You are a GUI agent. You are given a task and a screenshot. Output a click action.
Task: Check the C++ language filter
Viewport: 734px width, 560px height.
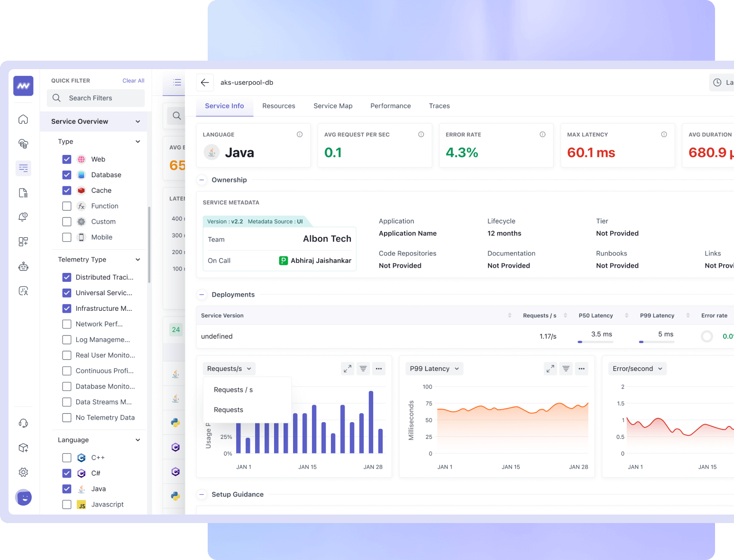[x=67, y=458]
